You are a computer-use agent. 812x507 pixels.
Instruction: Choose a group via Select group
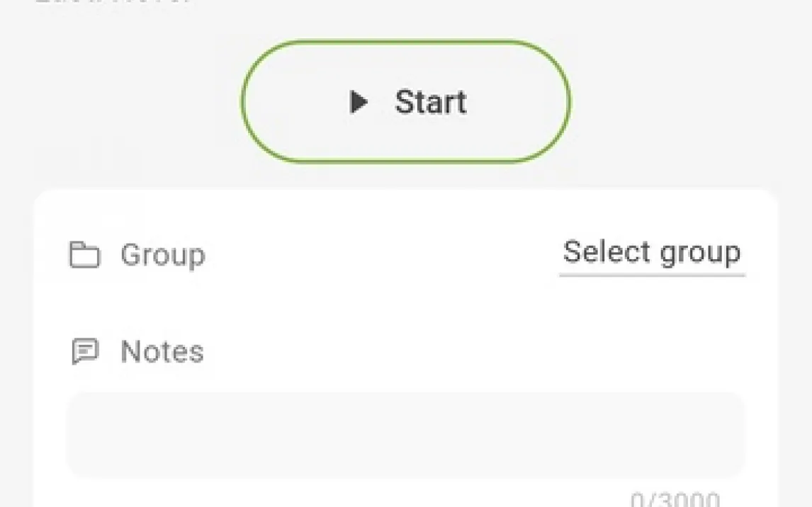pos(652,253)
